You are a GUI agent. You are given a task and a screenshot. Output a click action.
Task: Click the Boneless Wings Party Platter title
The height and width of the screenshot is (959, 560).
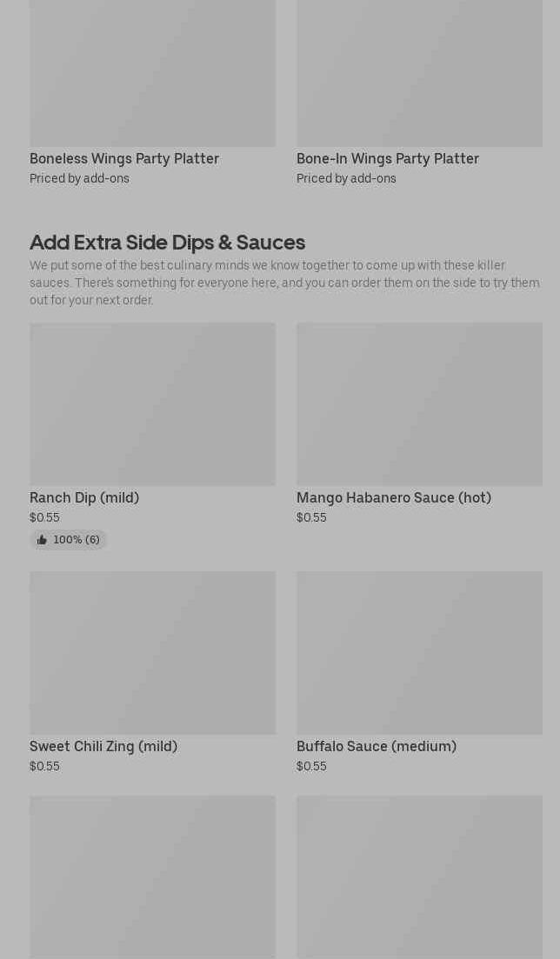[x=124, y=158]
